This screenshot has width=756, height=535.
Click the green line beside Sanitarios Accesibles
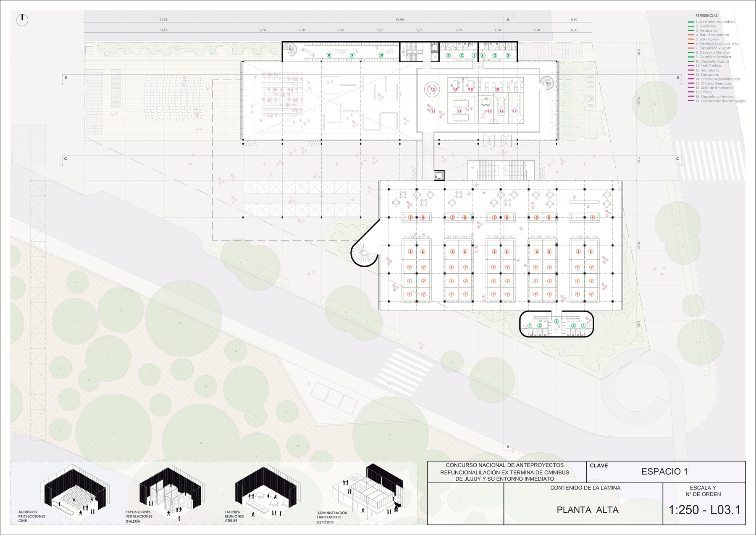(691, 22)
